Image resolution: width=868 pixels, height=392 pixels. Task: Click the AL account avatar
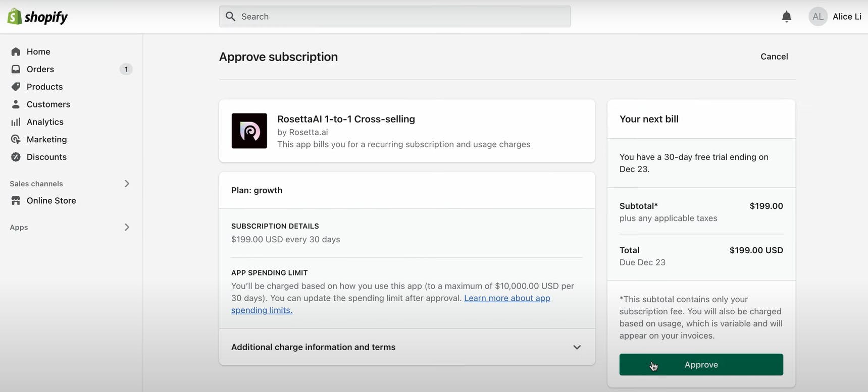click(x=818, y=17)
